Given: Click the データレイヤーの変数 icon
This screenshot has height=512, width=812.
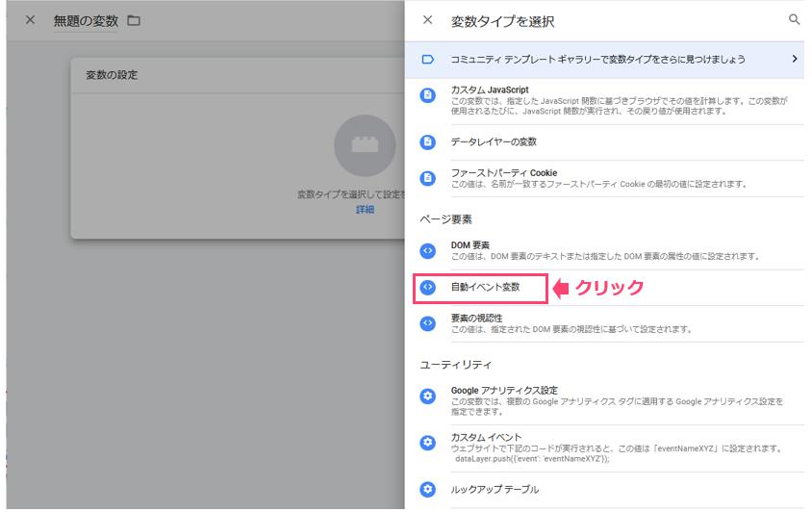Looking at the screenshot, I should tap(428, 142).
